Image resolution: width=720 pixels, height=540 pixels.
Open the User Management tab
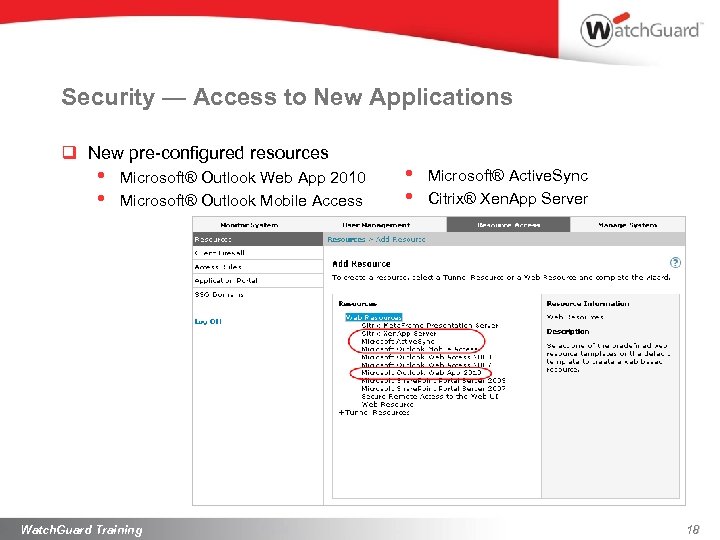coord(376,225)
